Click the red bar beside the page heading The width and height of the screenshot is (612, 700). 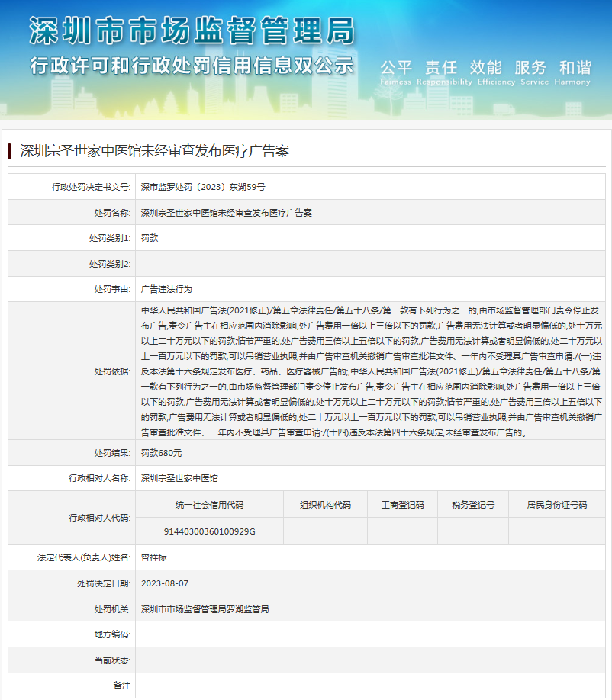click(10, 151)
